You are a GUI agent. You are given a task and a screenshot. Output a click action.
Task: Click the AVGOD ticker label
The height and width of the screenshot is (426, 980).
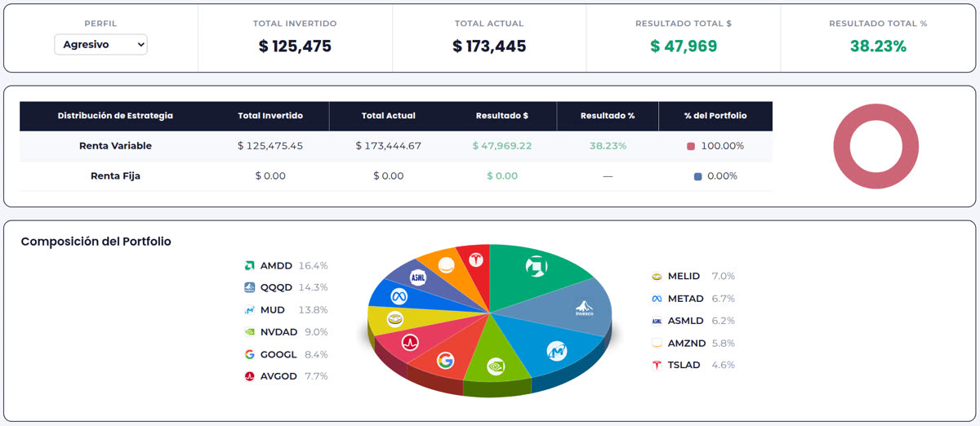click(x=279, y=376)
